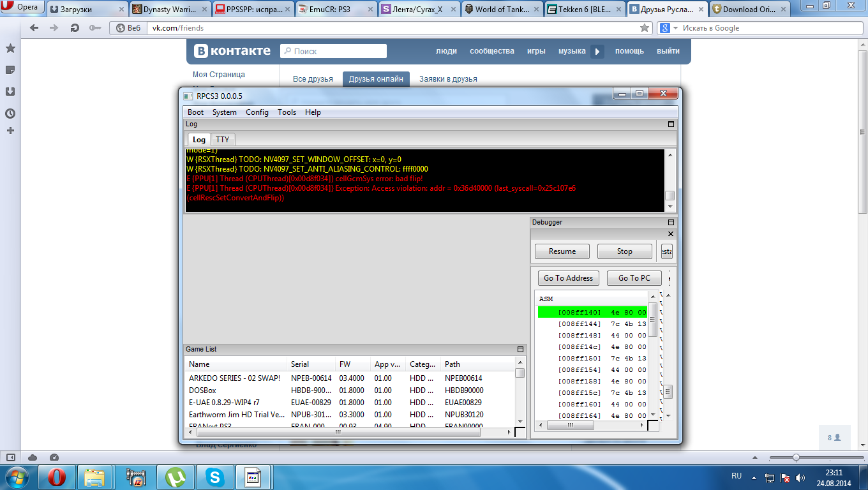868x490 pixels.
Task: Open the Notes panel in Opera sidebar
Action: [x=10, y=70]
